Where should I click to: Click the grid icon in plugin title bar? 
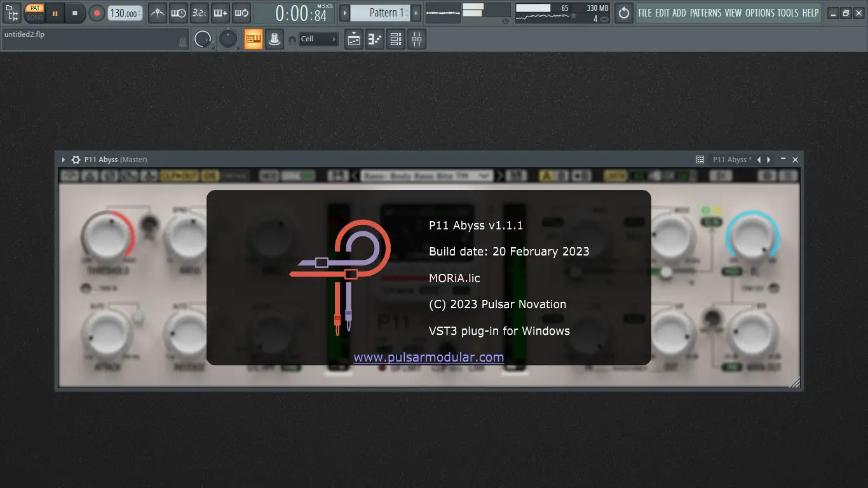pyautogui.click(x=700, y=159)
